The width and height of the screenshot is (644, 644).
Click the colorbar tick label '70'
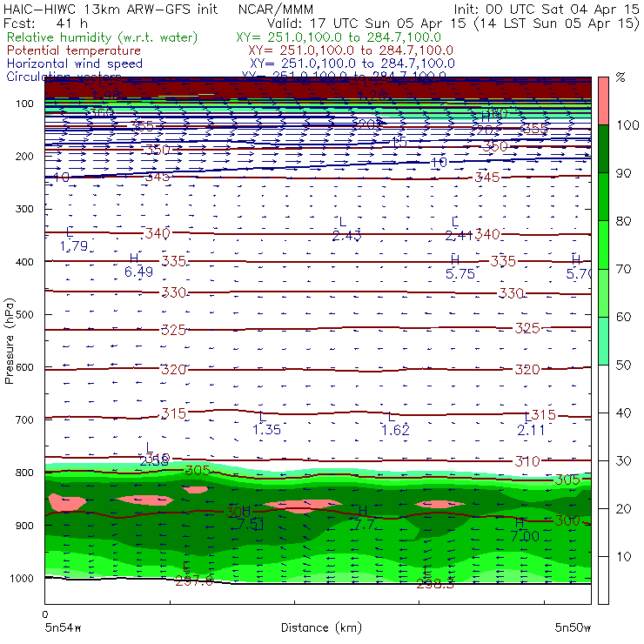pos(623,269)
